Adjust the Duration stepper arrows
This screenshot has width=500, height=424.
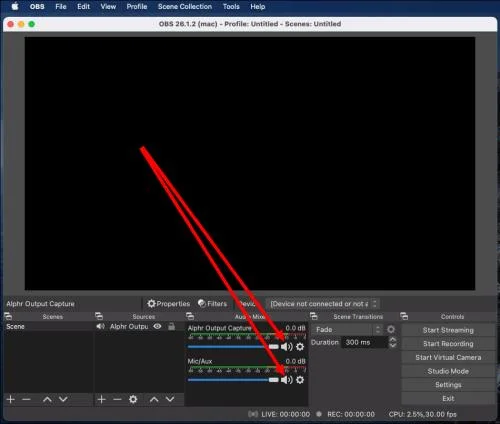click(x=393, y=342)
